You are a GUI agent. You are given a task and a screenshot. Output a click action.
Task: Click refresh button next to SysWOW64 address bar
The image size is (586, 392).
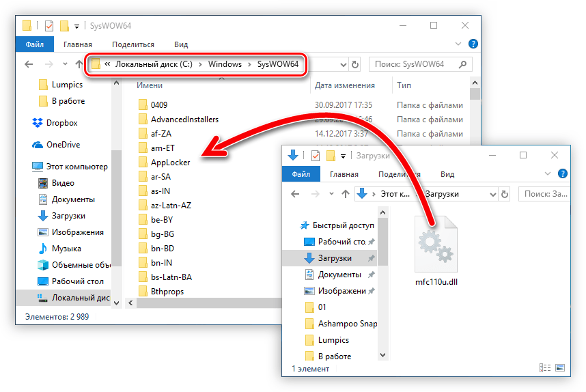coord(354,64)
